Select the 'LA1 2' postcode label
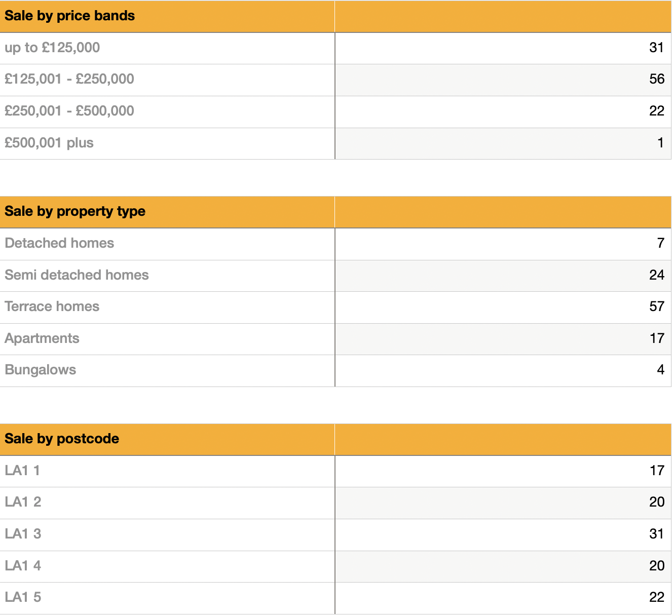The image size is (672, 616). (23, 502)
